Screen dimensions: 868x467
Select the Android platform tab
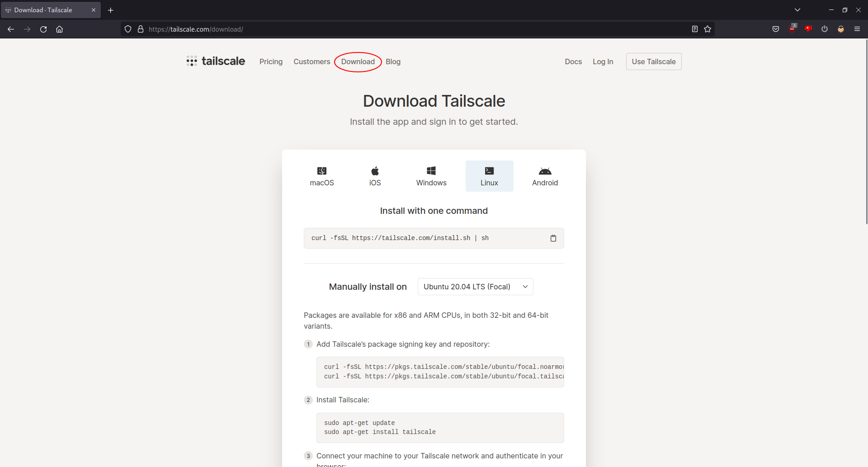tap(545, 176)
